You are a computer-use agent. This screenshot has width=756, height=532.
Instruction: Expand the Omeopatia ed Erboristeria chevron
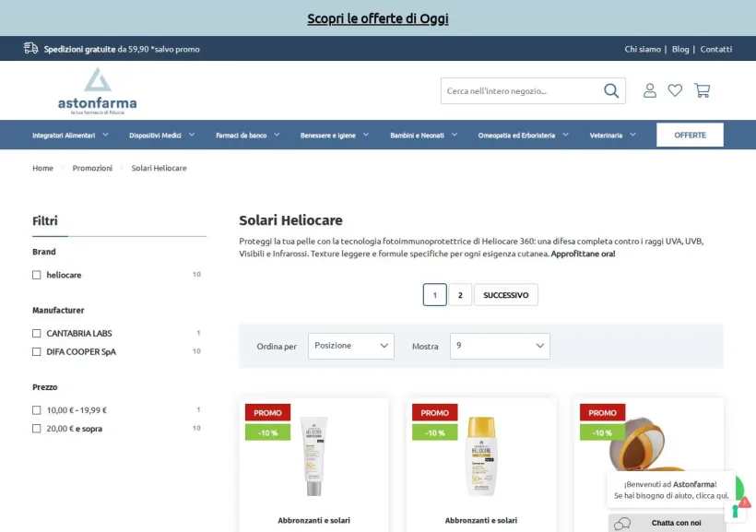565,135
